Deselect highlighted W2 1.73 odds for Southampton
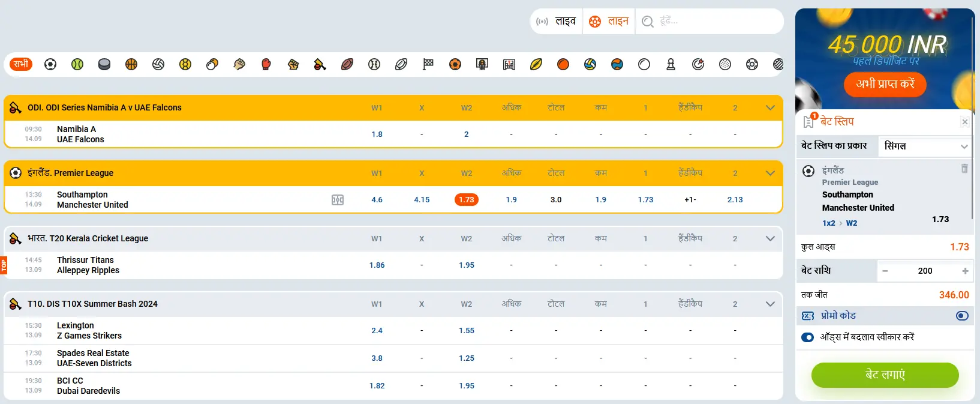980x404 pixels. click(467, 200)
